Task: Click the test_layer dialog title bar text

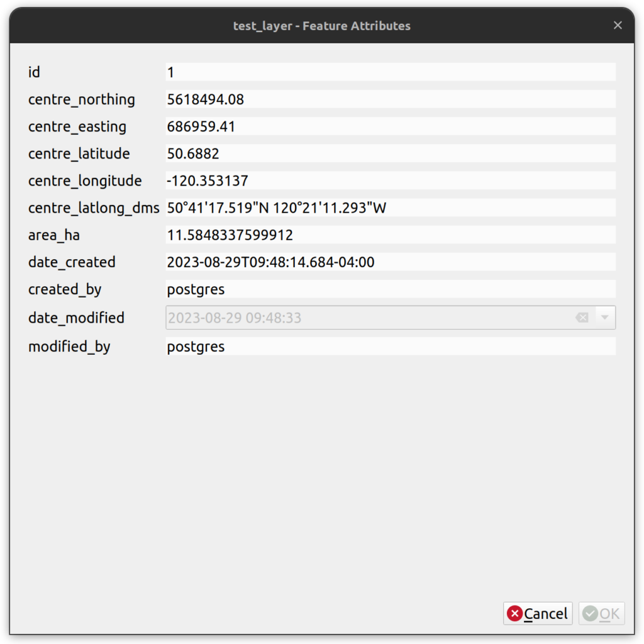Action: pyautogui.click(x=321, y=26)
